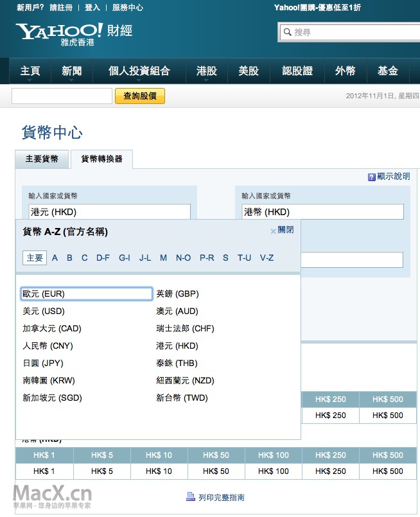This screenshot has width=420, height=517.
Task: Choose 歐元 (EUR) from the list
Action: click(x=86, y=294)
